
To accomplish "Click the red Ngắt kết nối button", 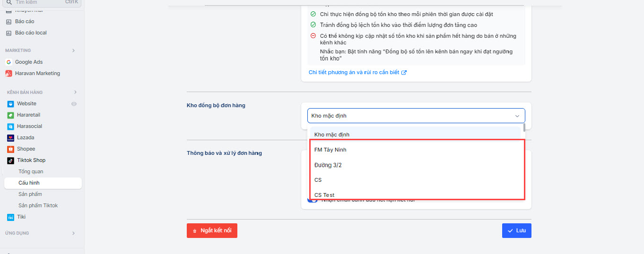I will [212, 230].
